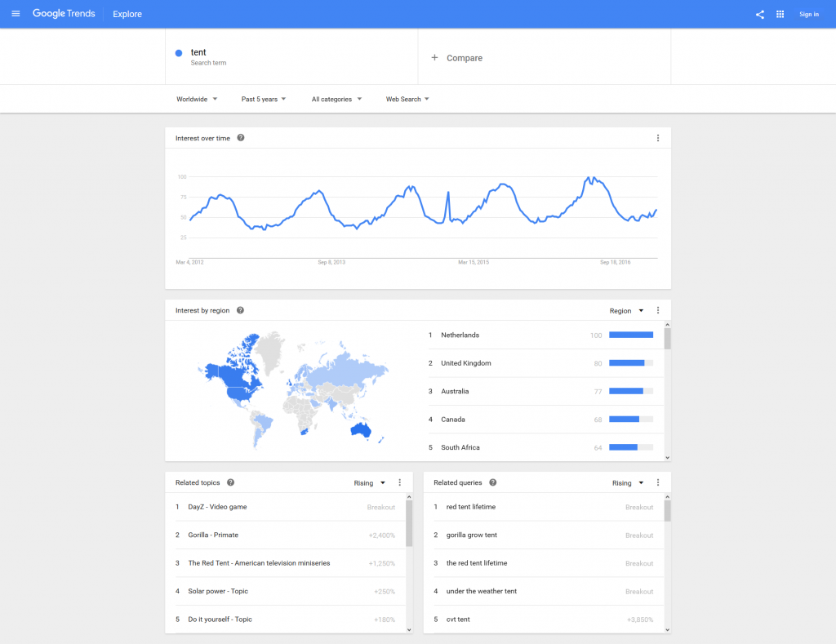Open help for Related queries
This screenshot has width=836, height=644.
(492, 482)
